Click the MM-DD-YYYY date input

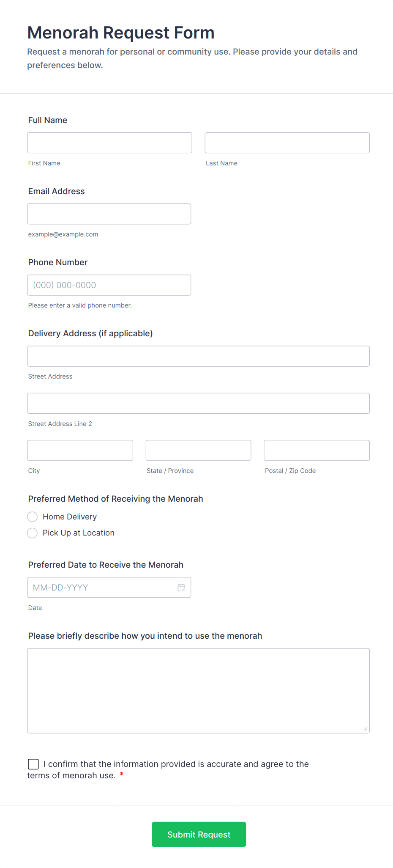pos(101,588)
